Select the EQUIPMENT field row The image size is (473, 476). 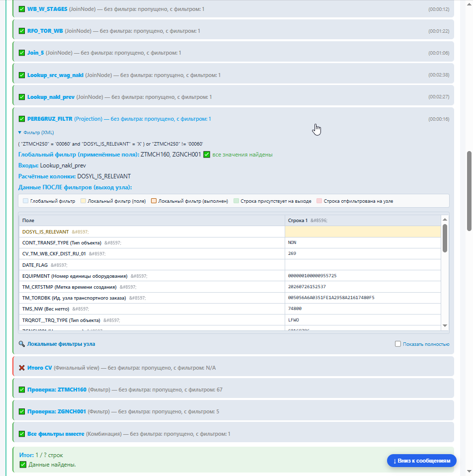click(152, 276)
